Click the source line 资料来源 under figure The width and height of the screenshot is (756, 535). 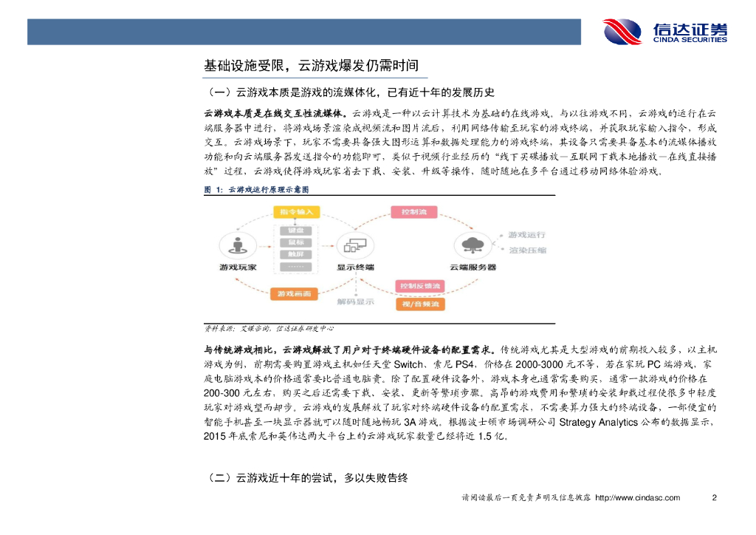269,329
